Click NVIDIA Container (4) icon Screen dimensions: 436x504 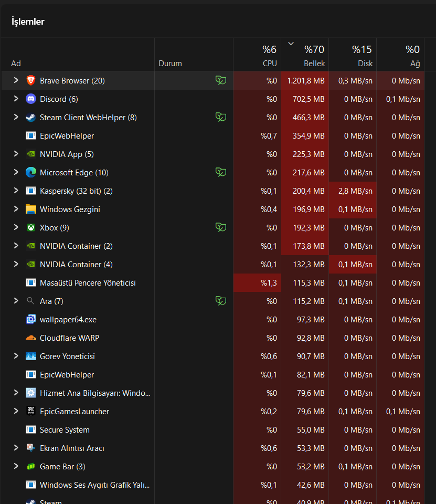click(x=31, y=264)
